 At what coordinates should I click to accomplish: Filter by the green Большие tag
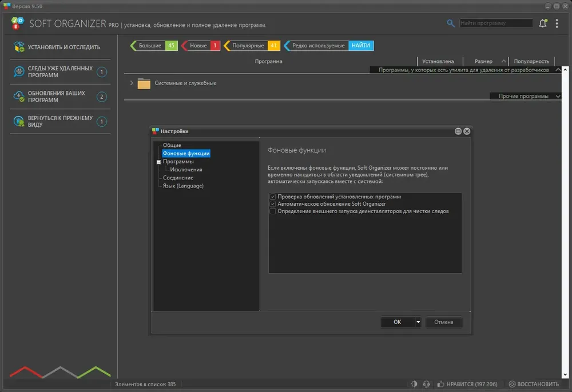coord(153,46)
